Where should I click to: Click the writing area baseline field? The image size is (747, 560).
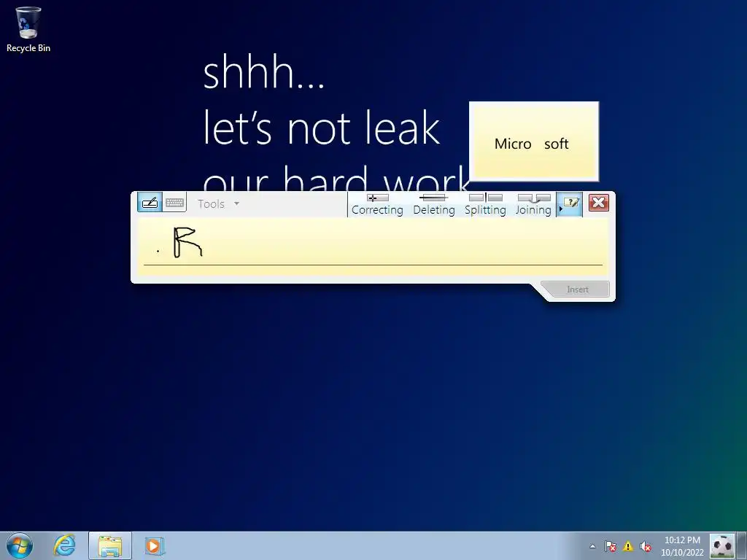[373, 246]
